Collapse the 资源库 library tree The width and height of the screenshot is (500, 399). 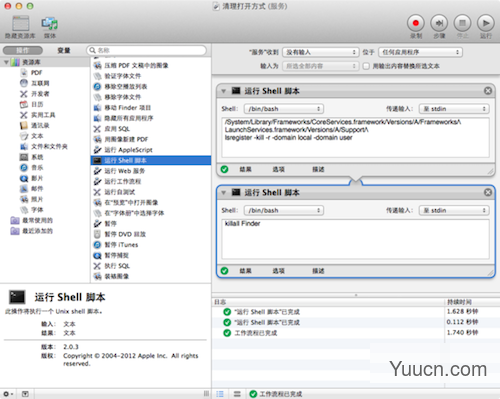click(x=6, y=62)
